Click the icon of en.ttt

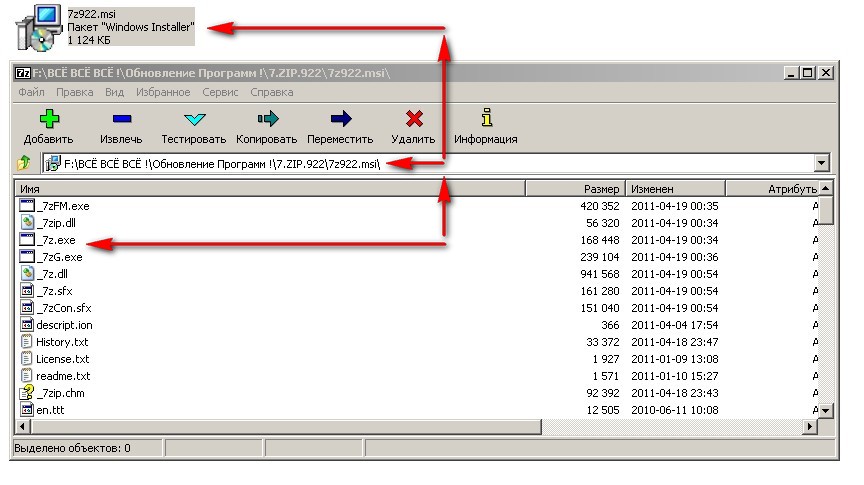pos(26,409)
